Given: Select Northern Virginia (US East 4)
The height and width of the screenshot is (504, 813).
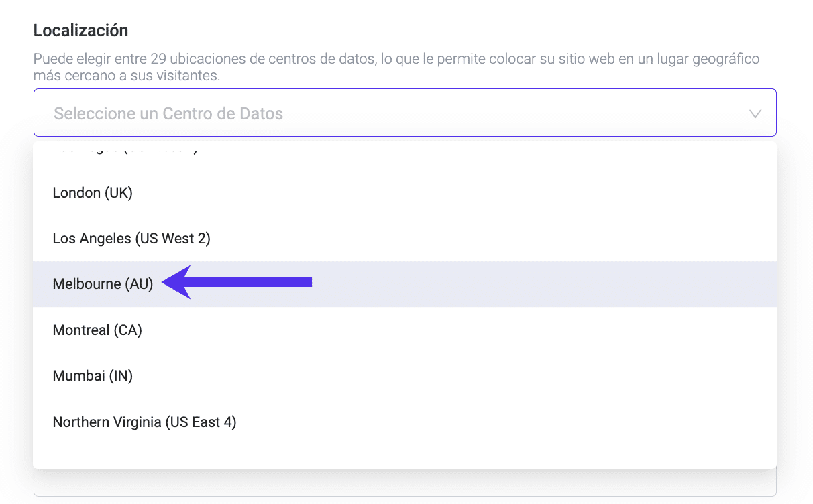Looking at the screenshot, I should pos(144,422).
